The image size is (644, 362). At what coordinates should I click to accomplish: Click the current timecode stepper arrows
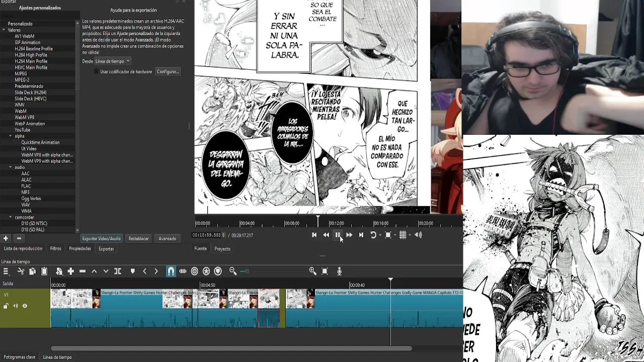coord(224,235)
